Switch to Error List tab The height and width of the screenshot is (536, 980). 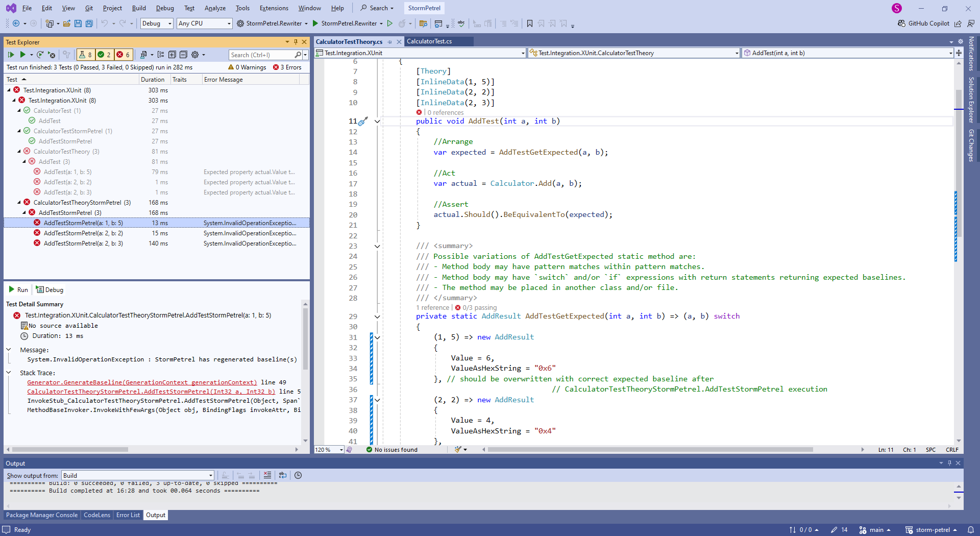coord(128,515)
